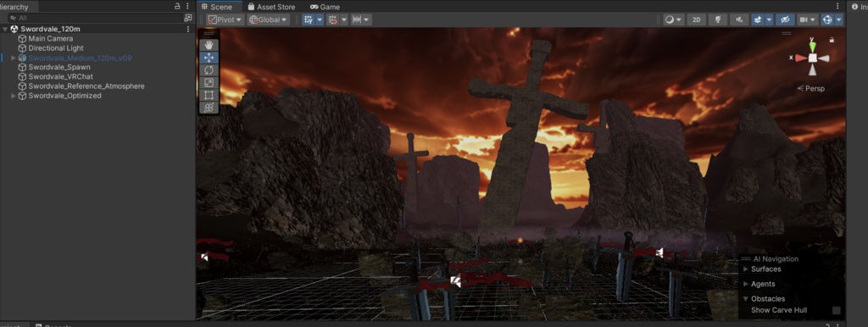The height and width of the screenshot is (327, 868).
Task: Open Gizmos dropdown arrow
Action: pyautogui.click(x=839, y=19)
